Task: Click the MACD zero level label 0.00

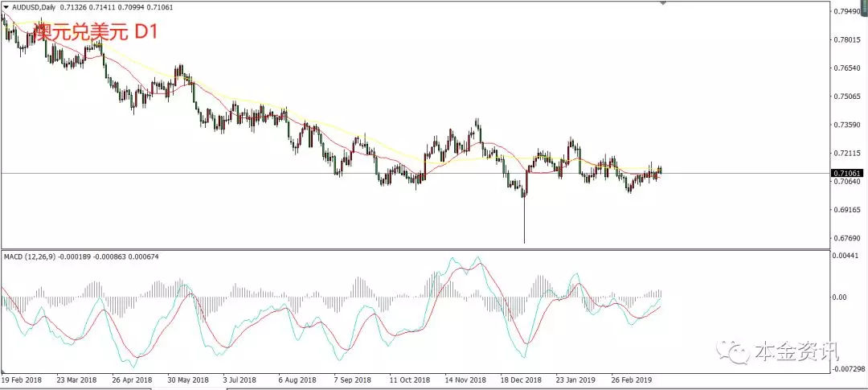Action: (x=841, y=297)
